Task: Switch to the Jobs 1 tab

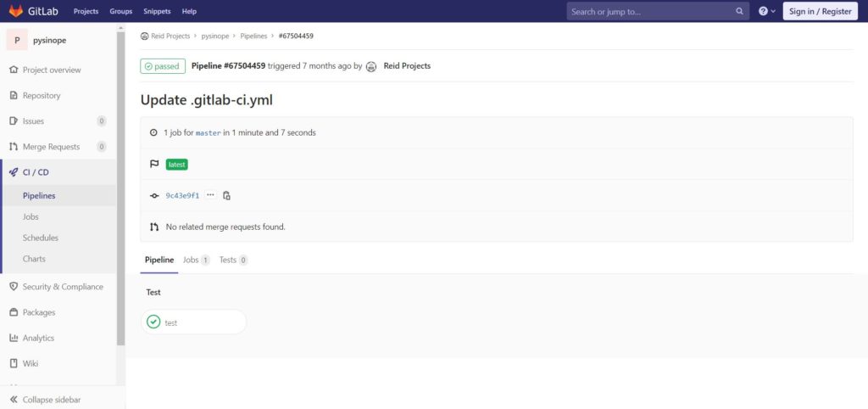Action: pos(196,260)
